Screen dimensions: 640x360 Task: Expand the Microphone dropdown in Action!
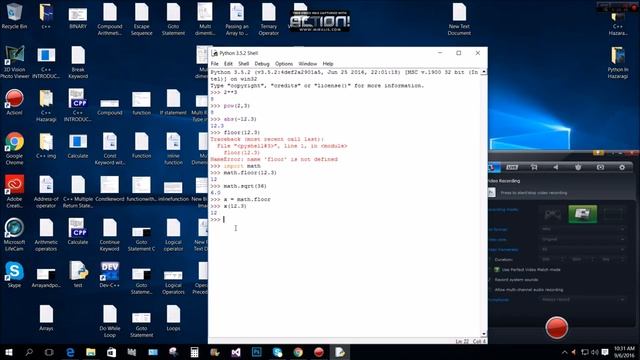tap(582, 300)
